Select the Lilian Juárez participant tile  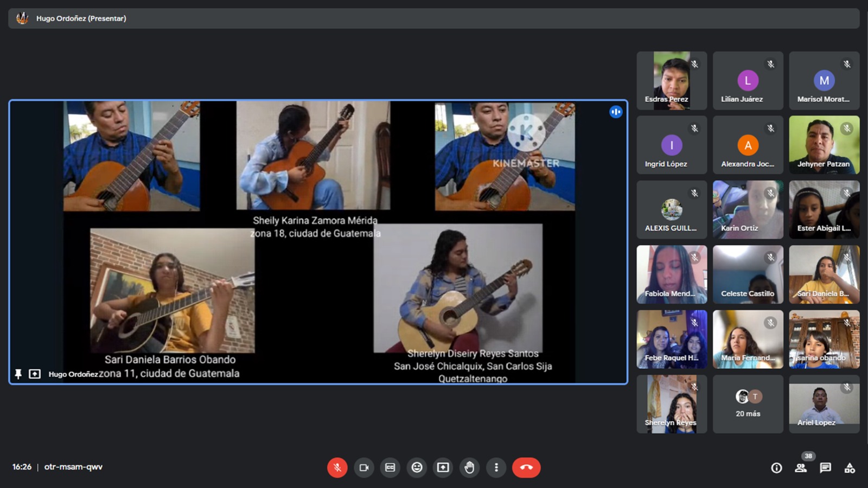pyautogui.click(x=748, y=80)
